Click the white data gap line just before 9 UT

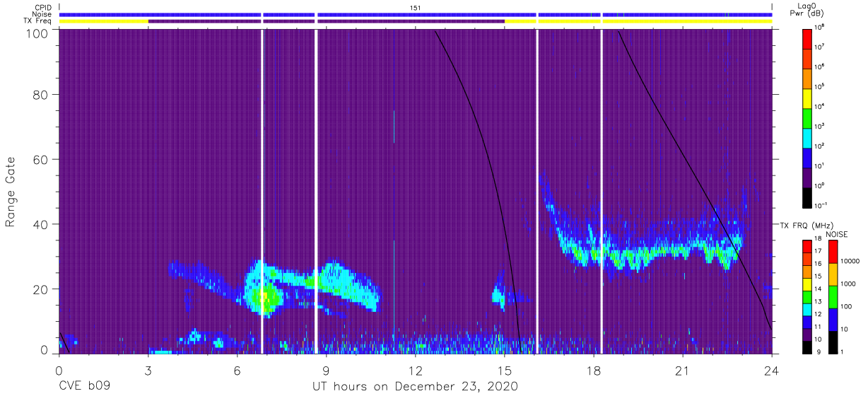click(316, 191)
